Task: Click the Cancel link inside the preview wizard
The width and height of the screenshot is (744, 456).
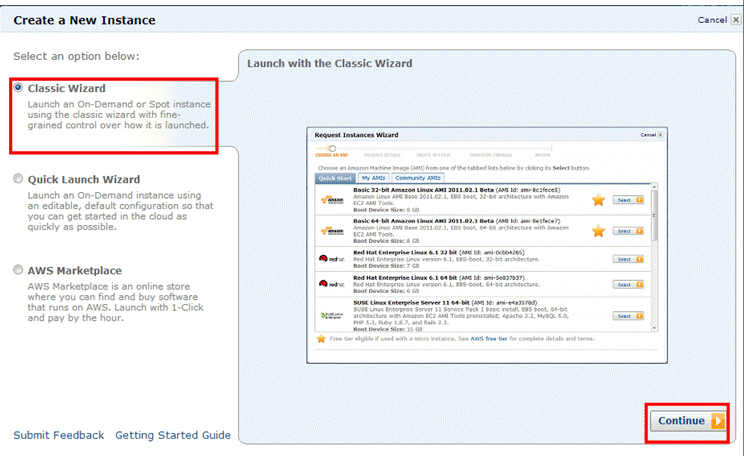Action: tap(648, 135)
